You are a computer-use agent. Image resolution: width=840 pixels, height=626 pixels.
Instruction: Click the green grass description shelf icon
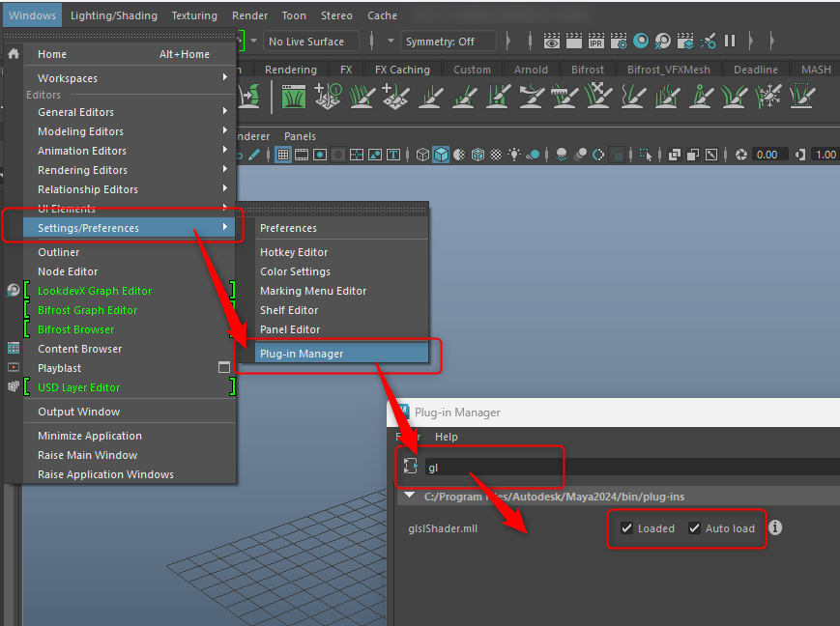[x=294, y=97]
